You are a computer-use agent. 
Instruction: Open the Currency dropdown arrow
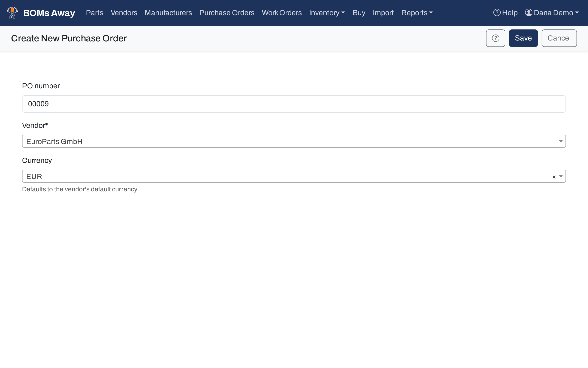pyautogui.click(x=561, y=176)
